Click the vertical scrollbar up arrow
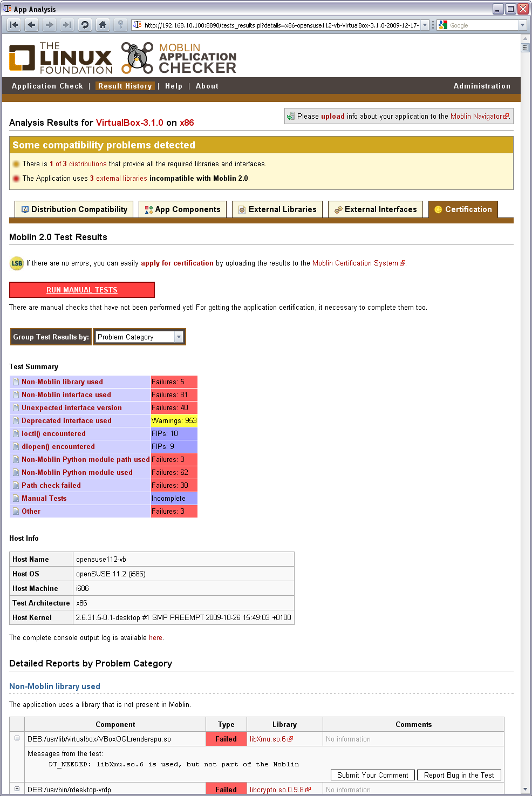 (526, 38)
